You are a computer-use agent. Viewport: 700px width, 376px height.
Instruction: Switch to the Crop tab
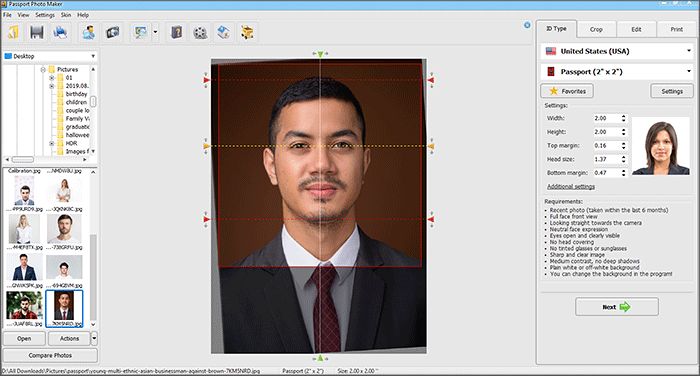coord(596,29)
